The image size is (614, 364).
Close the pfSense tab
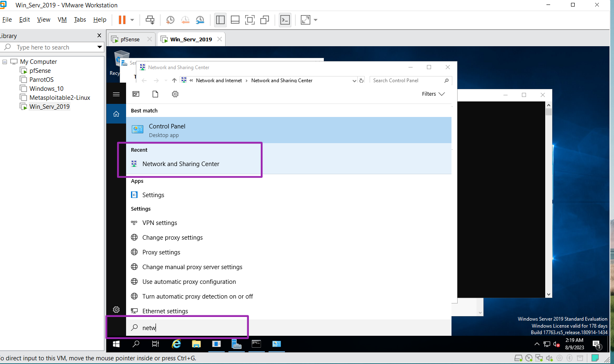click(x=149, y=39)
